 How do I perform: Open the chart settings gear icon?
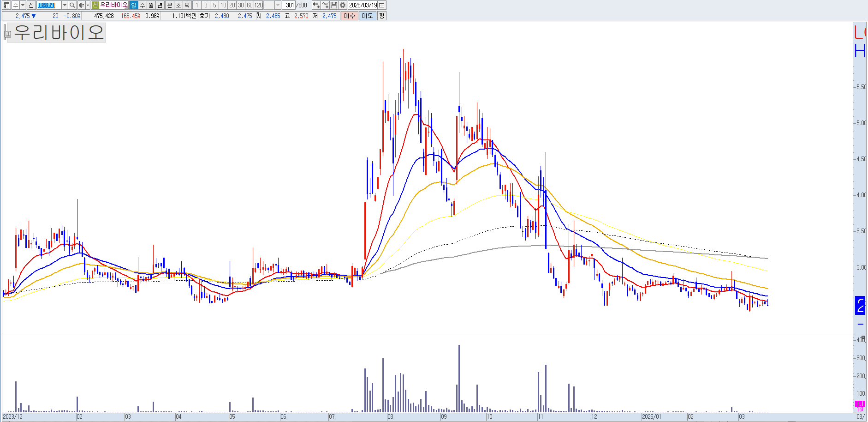[342, 5]
